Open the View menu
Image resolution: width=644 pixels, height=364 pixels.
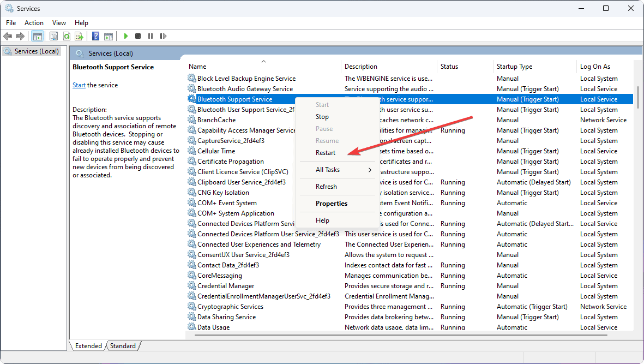[x=59, y=22]
